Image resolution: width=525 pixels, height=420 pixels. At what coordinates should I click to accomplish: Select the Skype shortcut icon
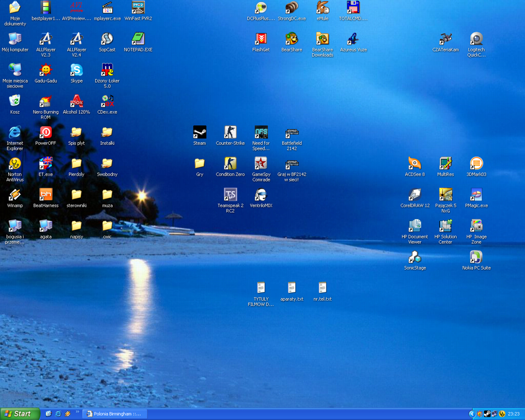pos(77,71)
